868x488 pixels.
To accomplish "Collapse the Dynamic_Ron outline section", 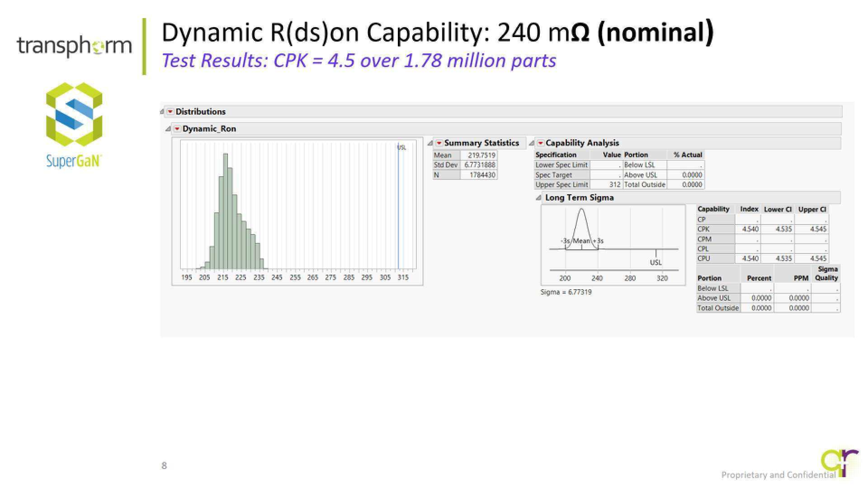I will (168, 129).
